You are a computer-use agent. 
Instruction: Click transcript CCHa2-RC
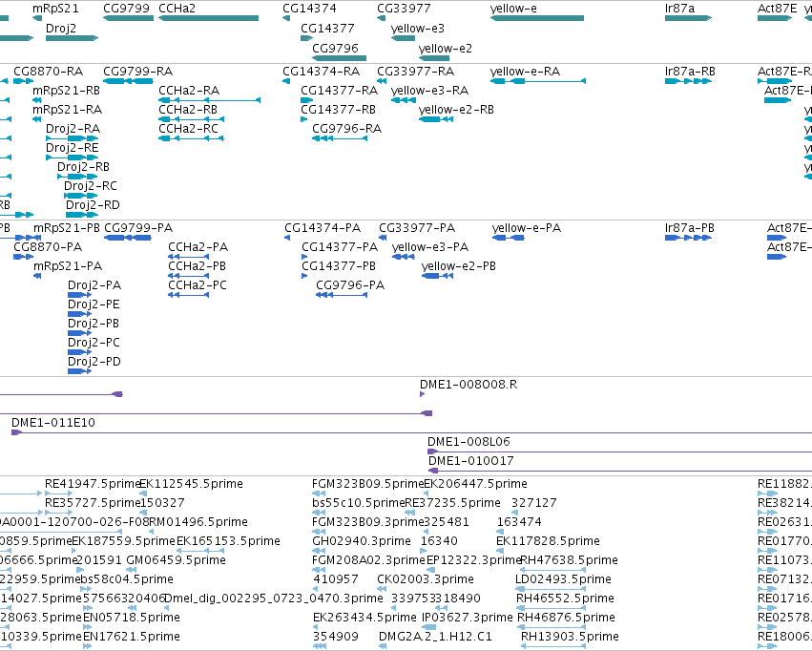tap(191, 138)
